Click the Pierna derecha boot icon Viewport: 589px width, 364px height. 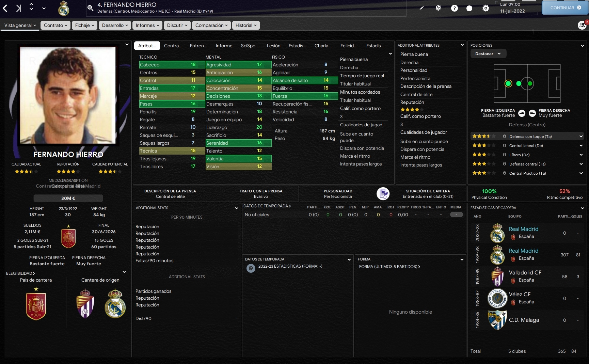coord(532,113)
